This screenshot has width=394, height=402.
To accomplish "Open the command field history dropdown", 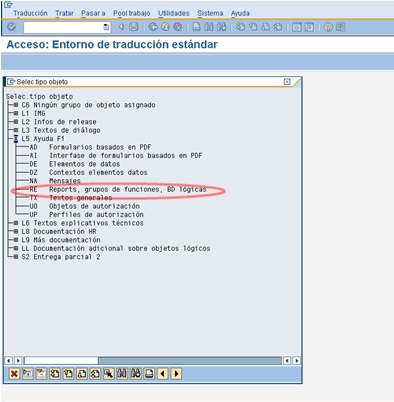I will (106, 27).
